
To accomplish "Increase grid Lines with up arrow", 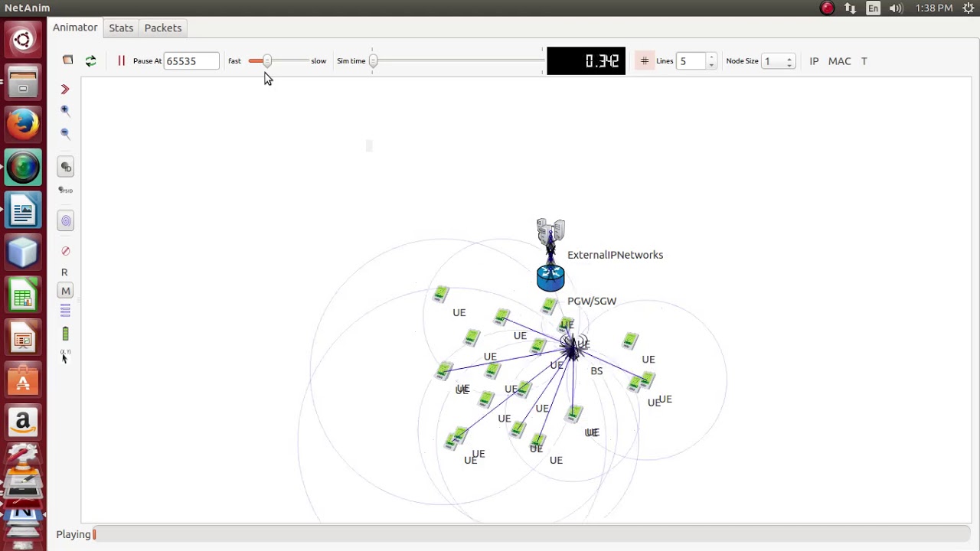I will (x=711, y=57).
